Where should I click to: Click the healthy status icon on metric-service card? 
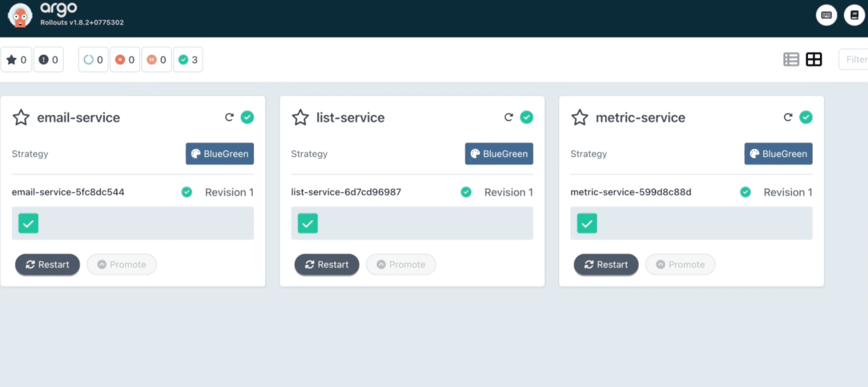(806, 117)
